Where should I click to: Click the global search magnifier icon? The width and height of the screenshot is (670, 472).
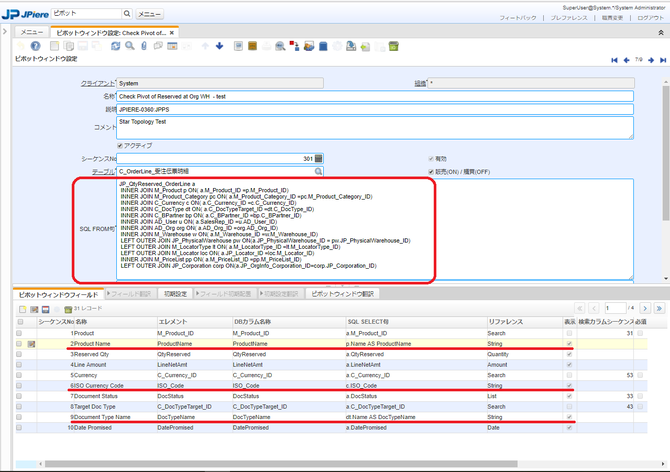click(x=127, y=14)
